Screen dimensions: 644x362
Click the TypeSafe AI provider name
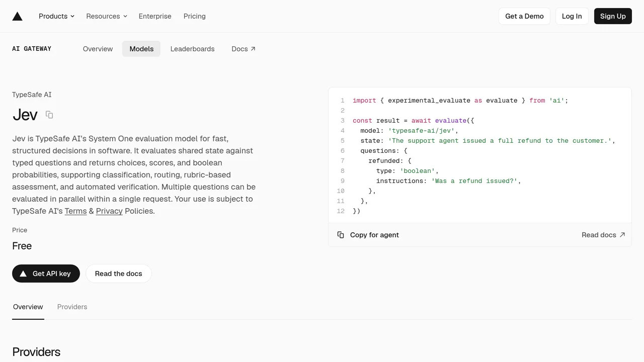32,95
